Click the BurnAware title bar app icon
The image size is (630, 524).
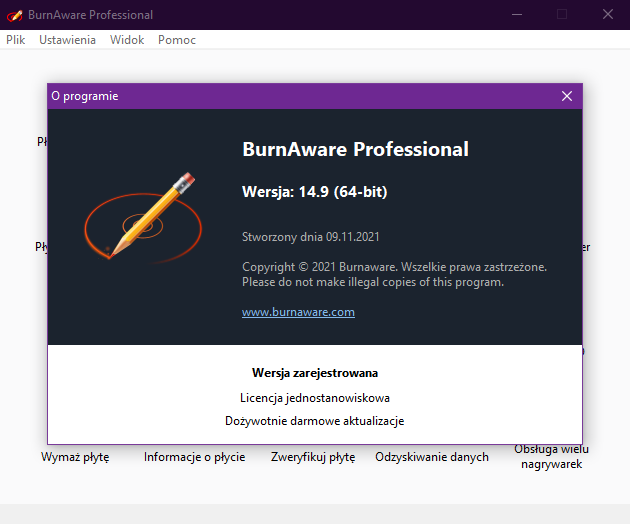click(x=14, y=15)
